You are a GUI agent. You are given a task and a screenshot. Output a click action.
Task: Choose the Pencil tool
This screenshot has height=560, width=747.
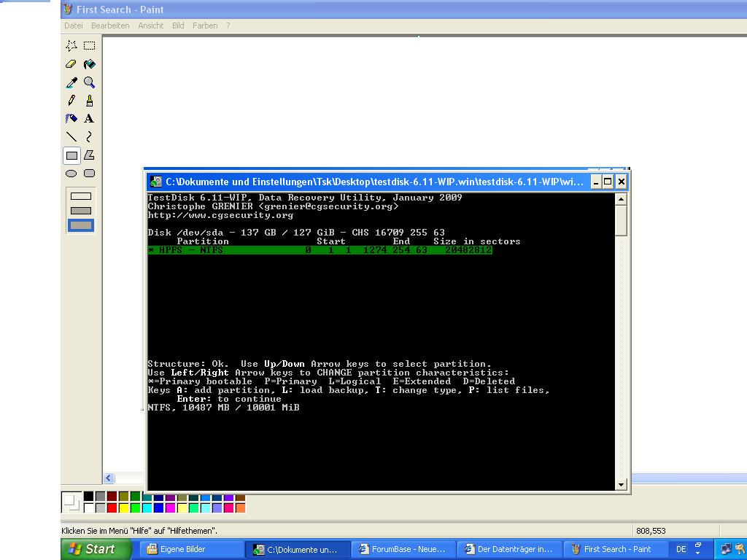71,101
